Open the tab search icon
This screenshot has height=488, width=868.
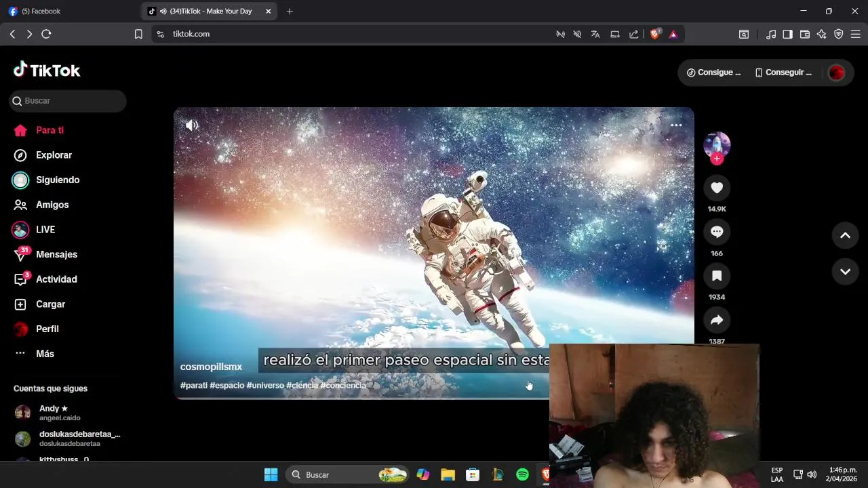(x=744, y=34)
